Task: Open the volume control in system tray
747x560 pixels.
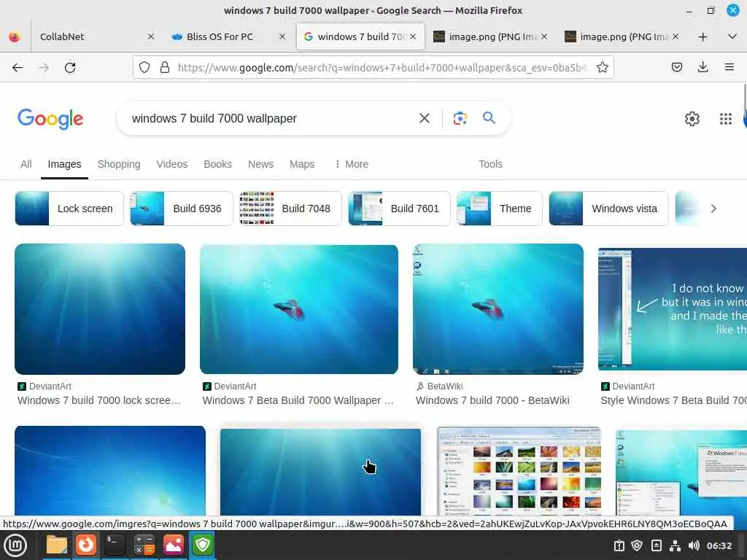Action: tap(694, 545)
